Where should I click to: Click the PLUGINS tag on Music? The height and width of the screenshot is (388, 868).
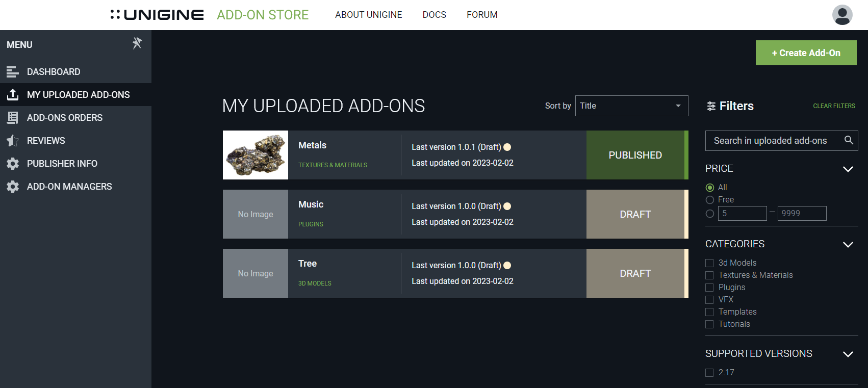tap(311, 224)
